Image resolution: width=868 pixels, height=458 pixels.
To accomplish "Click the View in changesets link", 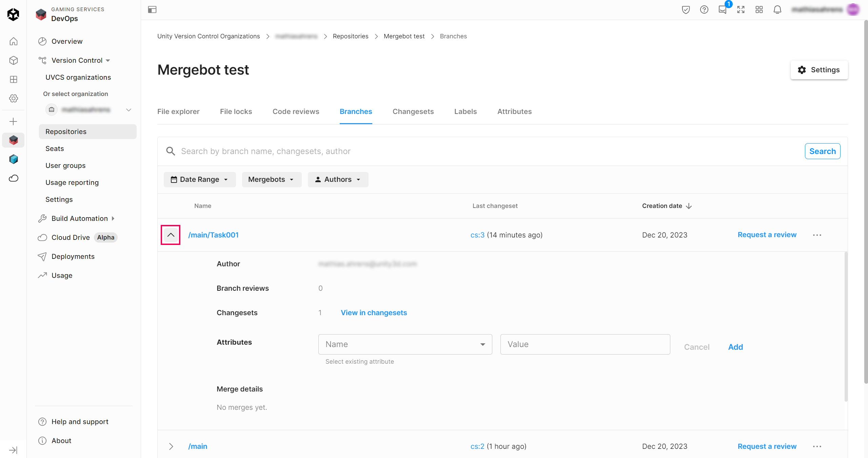I will tap(374, 313).
